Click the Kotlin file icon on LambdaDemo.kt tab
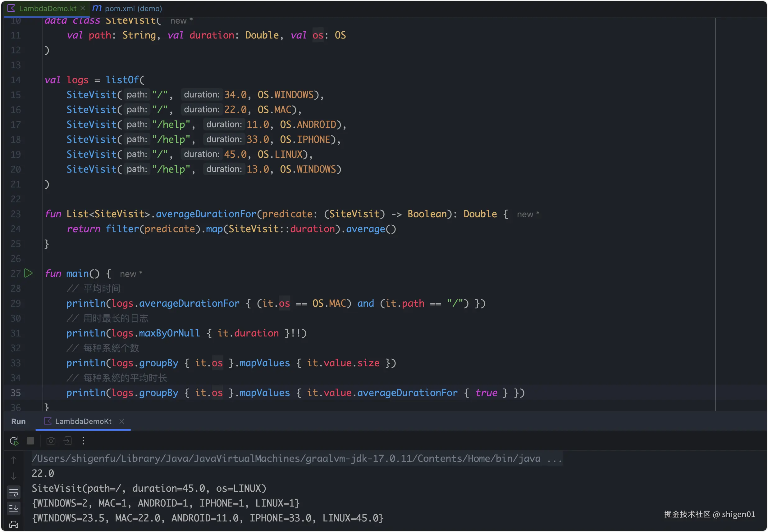The height and width of the screenshot is (532, 768). click(11, 8)
